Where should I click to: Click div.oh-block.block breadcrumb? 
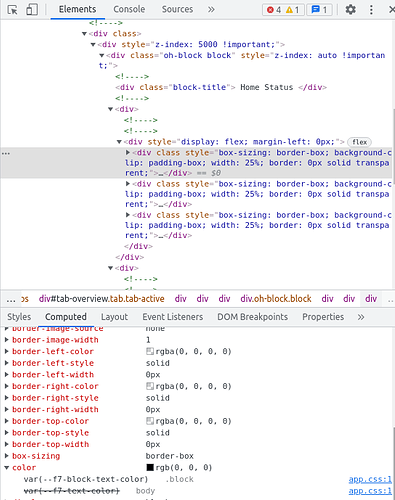(276, 299)
